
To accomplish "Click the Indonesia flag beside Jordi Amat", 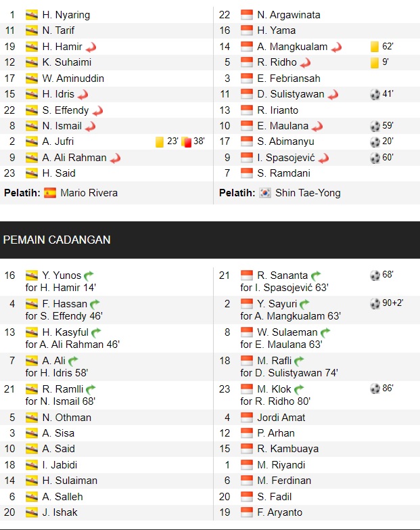I will tap(246, 418).
